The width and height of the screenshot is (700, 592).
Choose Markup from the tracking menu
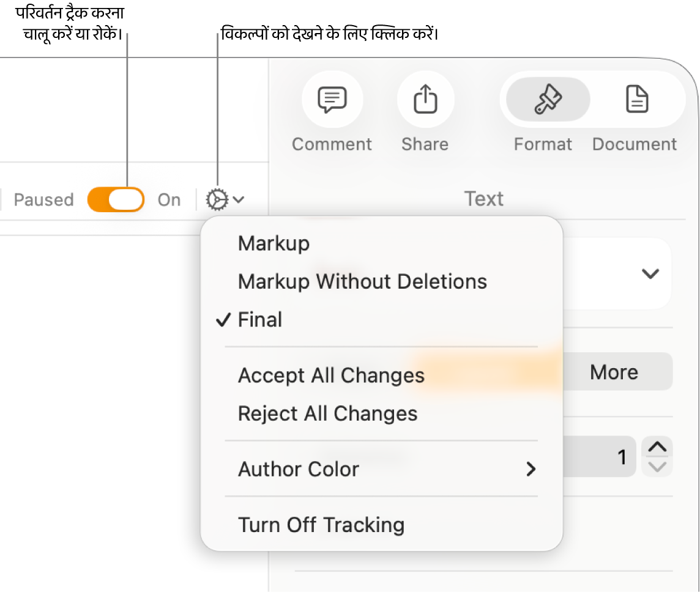(274, 243)
